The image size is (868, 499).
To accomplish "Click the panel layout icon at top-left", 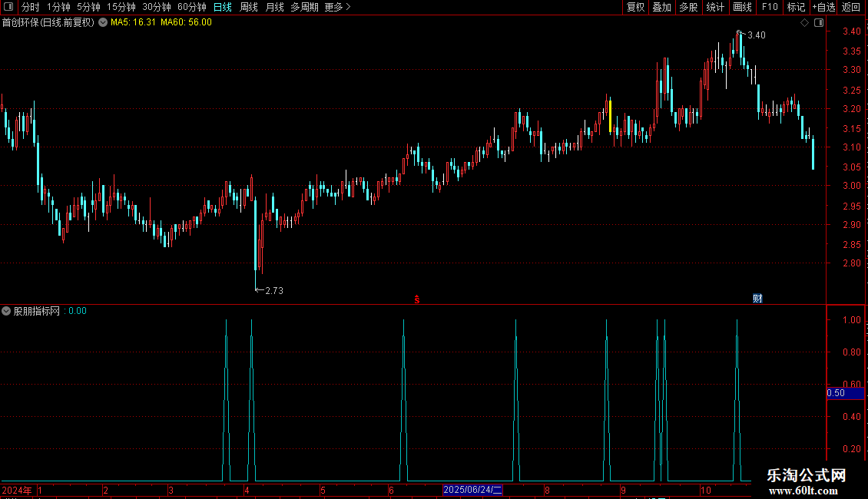I will point(8,7).
